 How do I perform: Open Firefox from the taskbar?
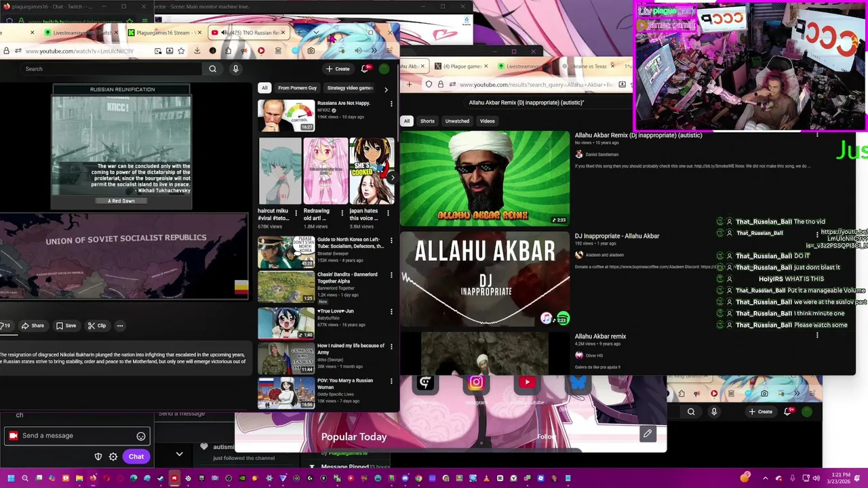93,479
